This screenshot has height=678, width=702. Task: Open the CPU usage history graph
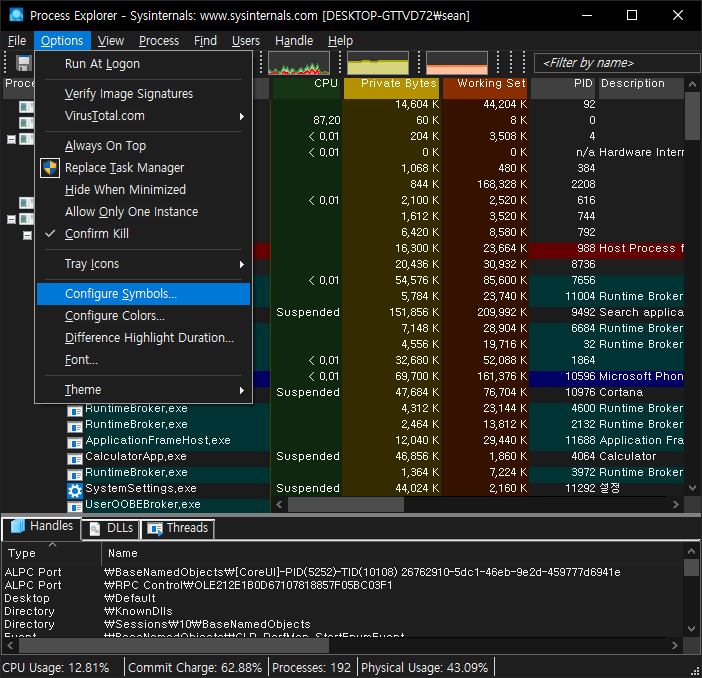(x=299, y=63)
